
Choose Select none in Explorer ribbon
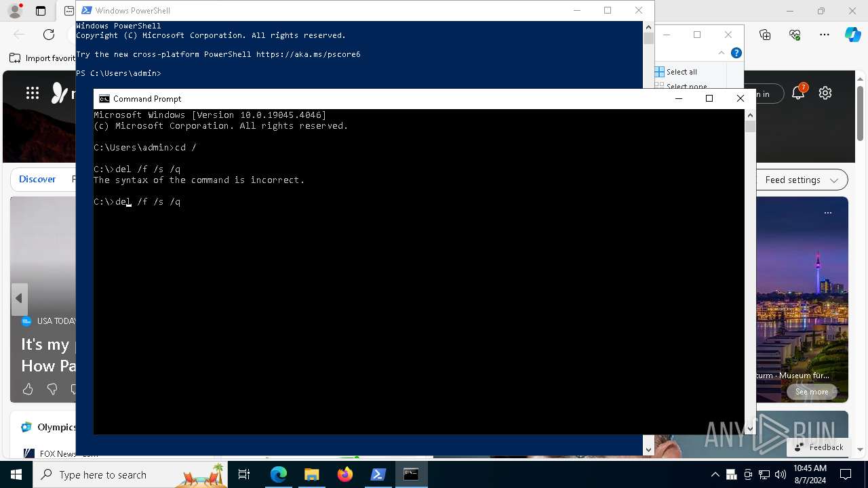pyautogui.click(x=681, y=86)
